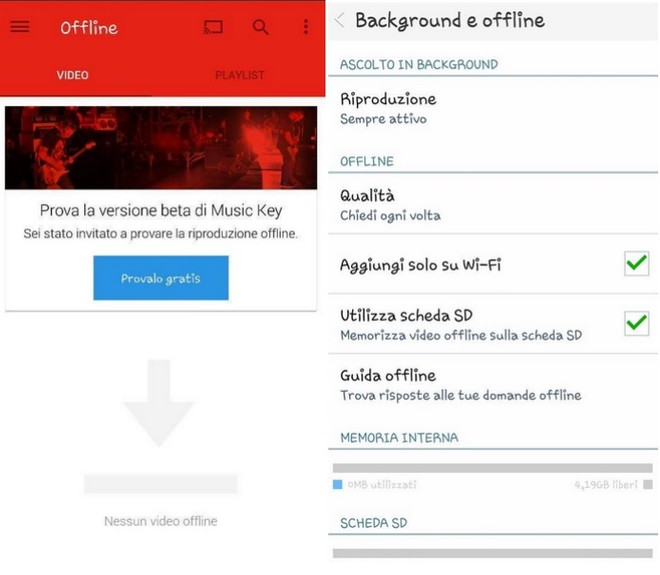Click the 'Chiedi ogni volta' value
Screen dimensions: 660x575
click(390, 216)
